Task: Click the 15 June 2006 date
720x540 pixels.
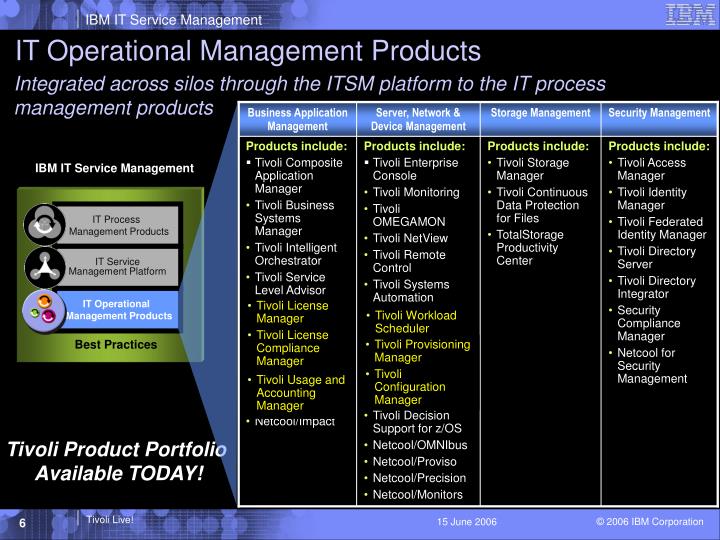Action: click(x=467, y=522)
